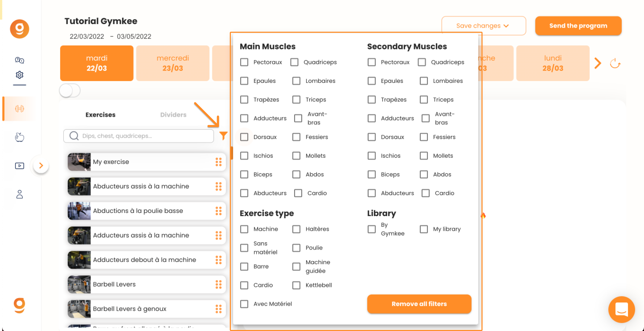
Task: Check Pectoraux under Main Muscles
Action: pyautogui.click(x=244, y=62)
